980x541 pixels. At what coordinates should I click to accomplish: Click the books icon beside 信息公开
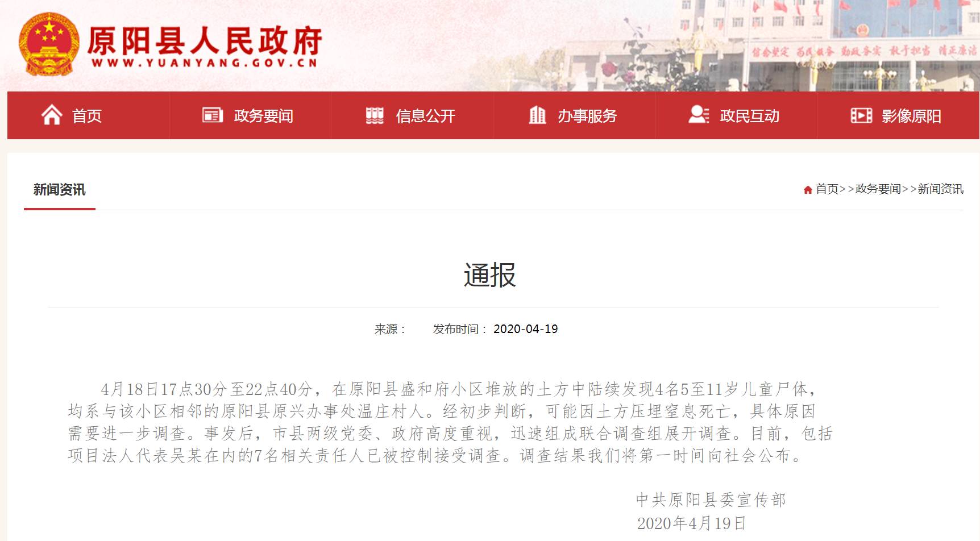[375, 115]
